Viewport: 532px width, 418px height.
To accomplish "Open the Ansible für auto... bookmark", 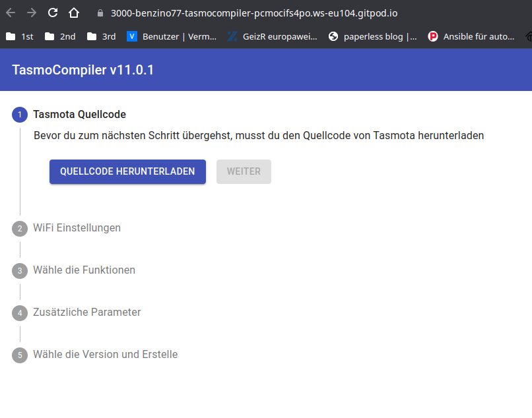I will (x=471, y=36).
